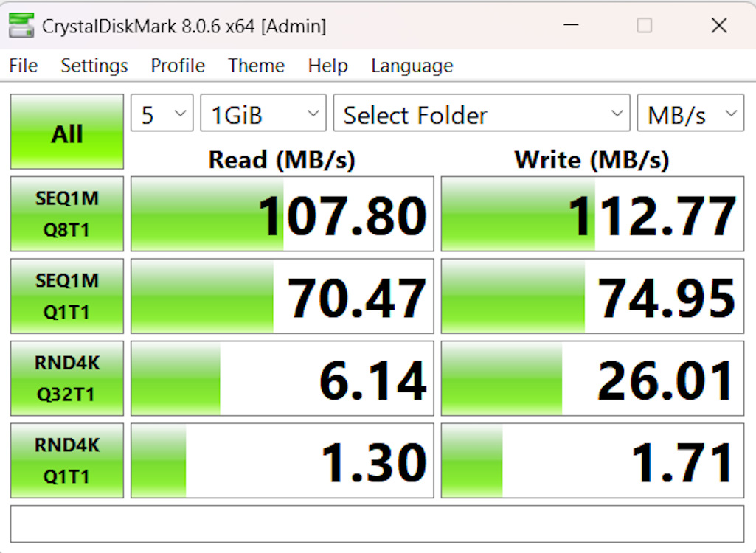Run all benchmarks with the All button
The image size is (756, 553).
(67, 132)
